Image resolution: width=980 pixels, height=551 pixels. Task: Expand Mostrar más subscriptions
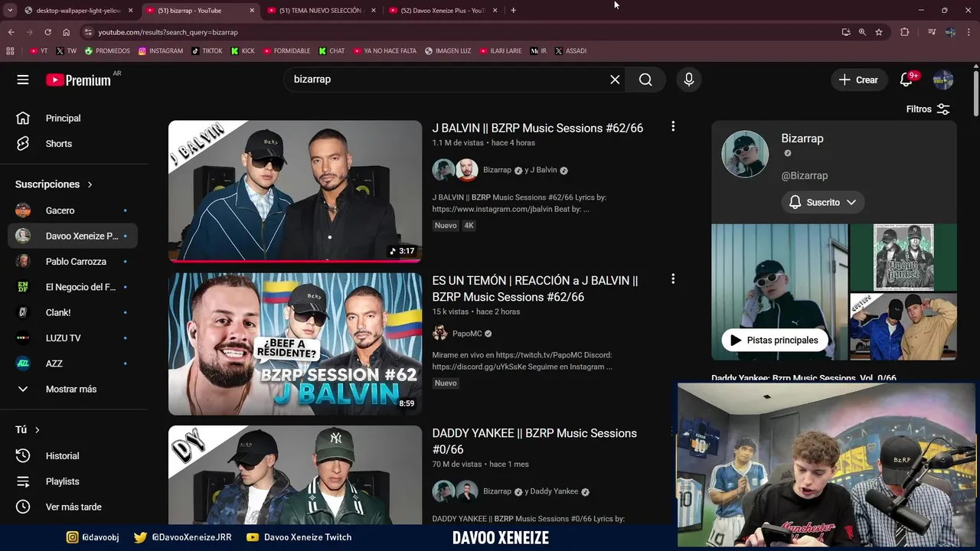pos(73,389)
